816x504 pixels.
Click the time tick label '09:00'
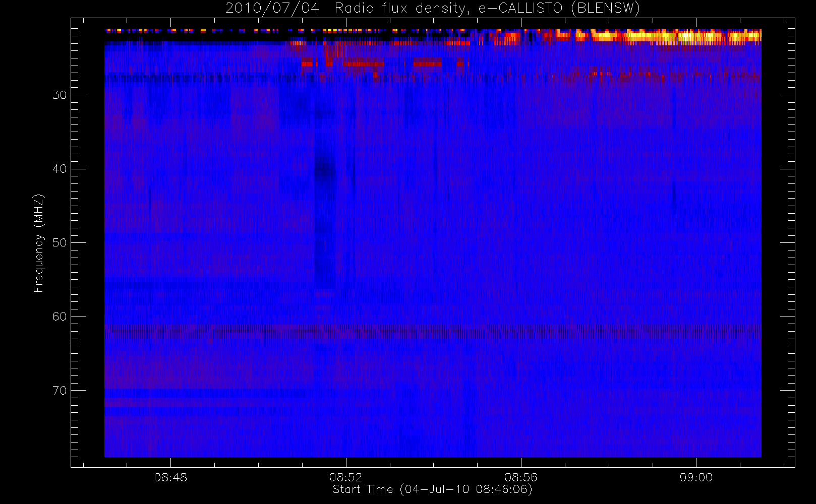pyautogui.click(x=696, y=477)
